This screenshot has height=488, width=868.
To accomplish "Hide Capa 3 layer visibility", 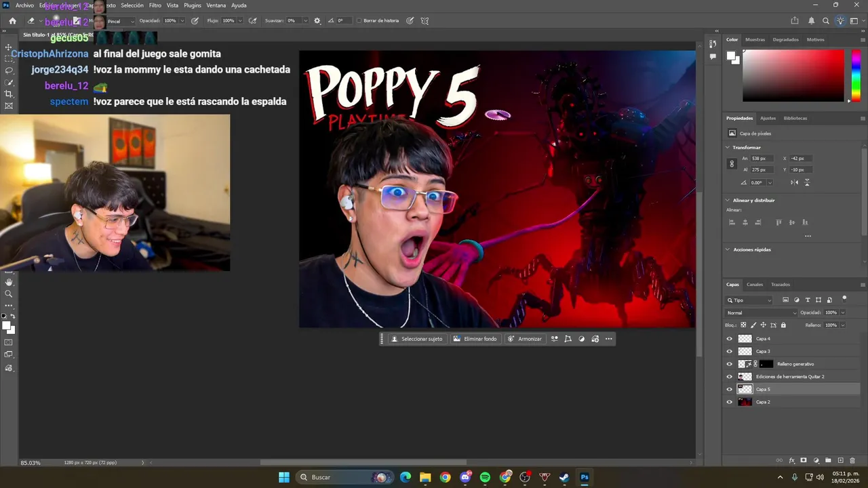I will point(730,351).
